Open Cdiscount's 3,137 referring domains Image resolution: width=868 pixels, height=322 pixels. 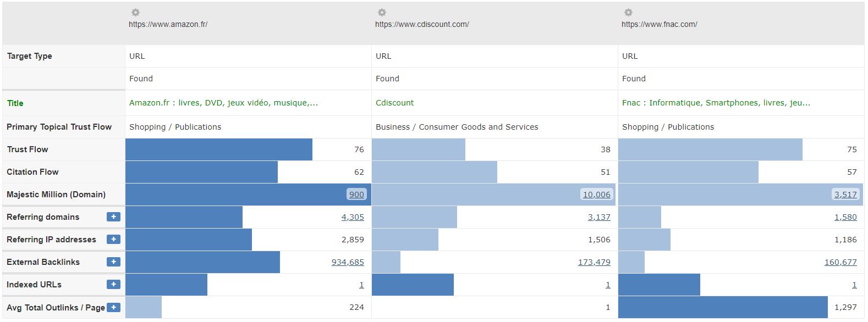[599, 217]
